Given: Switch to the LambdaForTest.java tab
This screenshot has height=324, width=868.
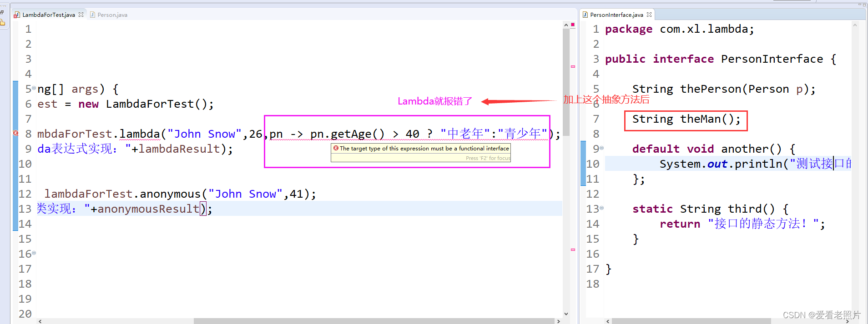Looking at the screenshot, I should coord(49,15).
